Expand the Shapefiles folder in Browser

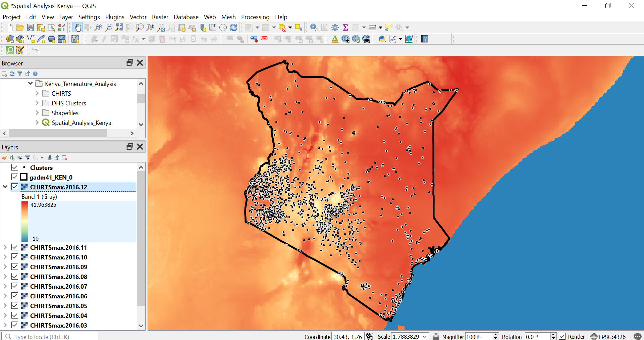click(x=37, y=113)
